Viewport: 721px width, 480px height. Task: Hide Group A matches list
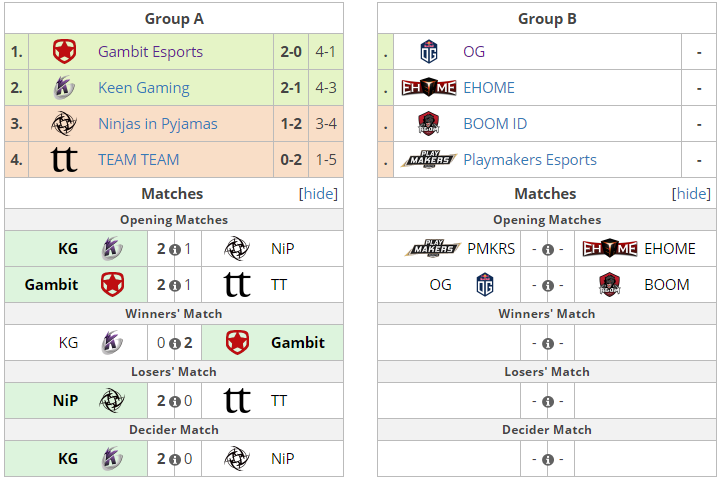(x=318, y=194)
